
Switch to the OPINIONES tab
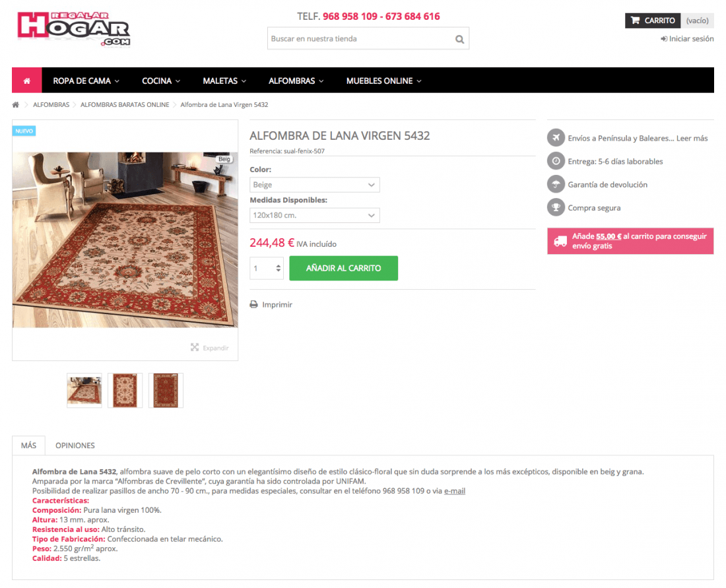click(75, 445)
